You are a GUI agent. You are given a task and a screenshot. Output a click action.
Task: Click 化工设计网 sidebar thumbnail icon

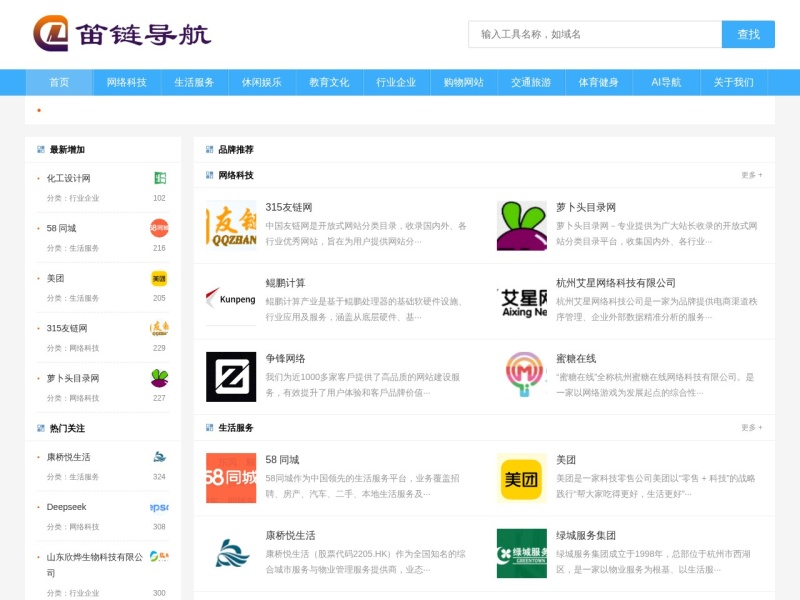pos(160,178)
